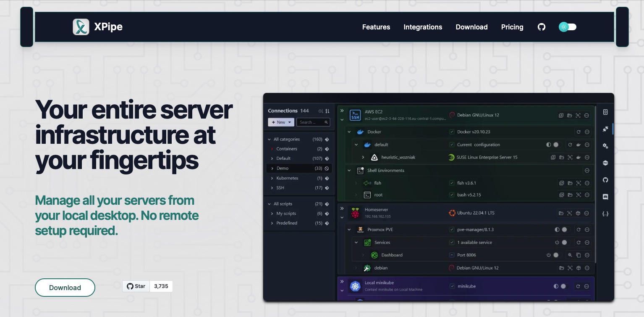Click the magnifier icon in the Search box
The image size is (644, 317).
click(326, 122)
